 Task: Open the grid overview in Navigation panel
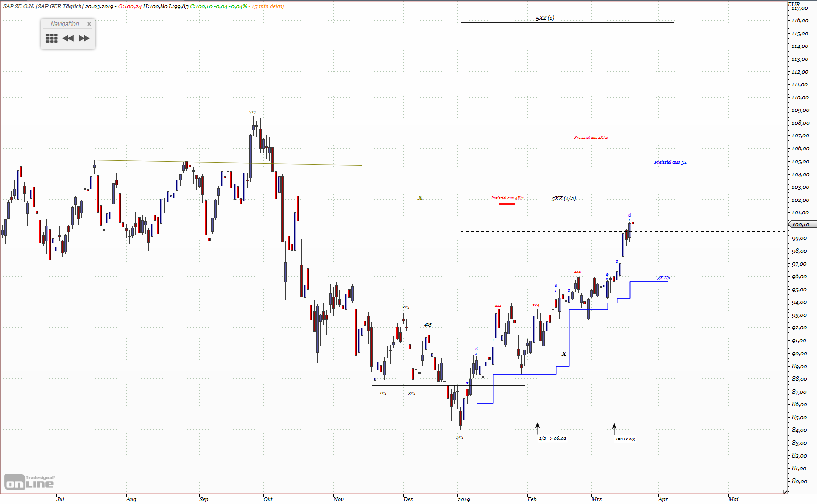pyautogui.click(x=52, y=38)
